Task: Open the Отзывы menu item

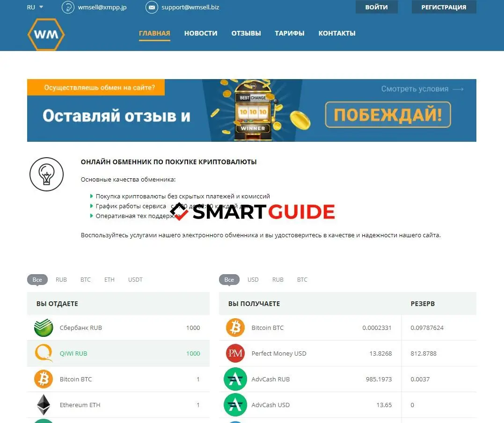Action: 246,33
